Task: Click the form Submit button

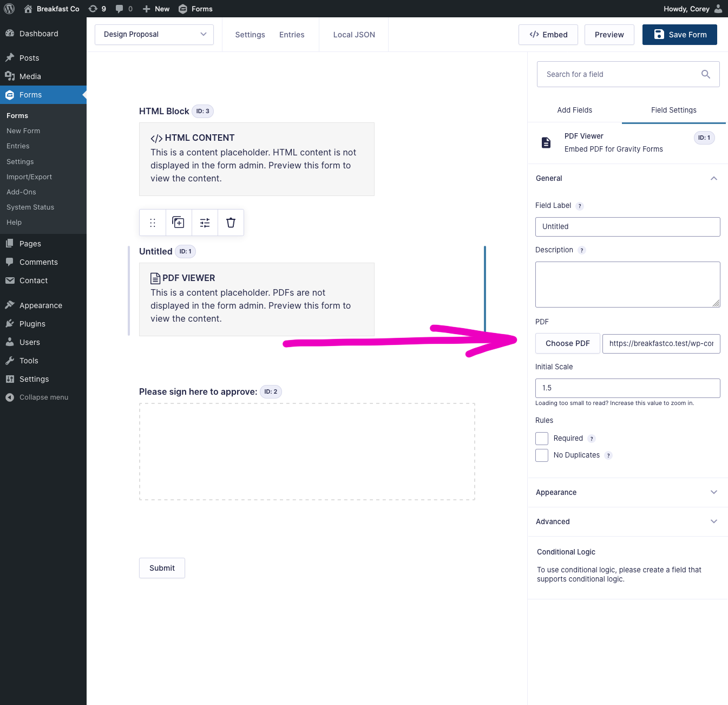Action: click(x=162, y=568)
